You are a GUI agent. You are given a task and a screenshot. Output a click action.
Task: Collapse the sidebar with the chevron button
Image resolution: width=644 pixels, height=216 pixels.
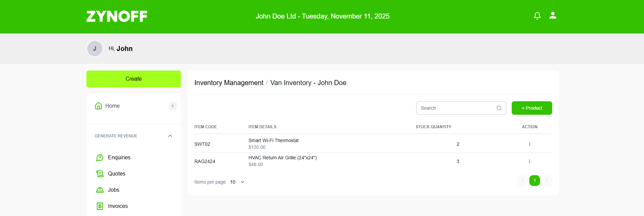173,106
